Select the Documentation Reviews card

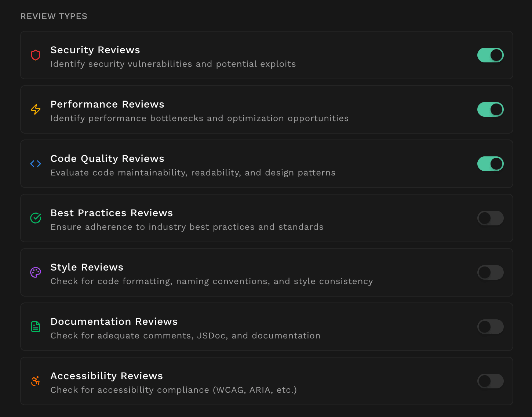257,327
